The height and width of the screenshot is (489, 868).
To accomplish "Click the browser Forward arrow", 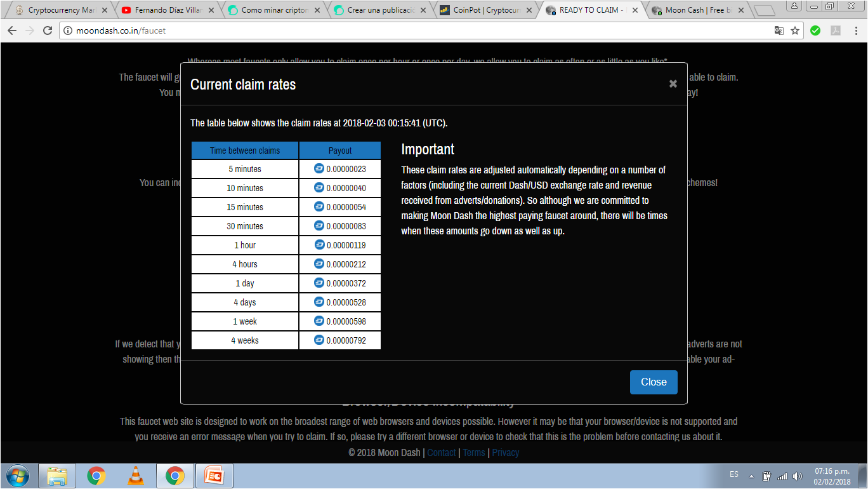I will click(30, 30).
